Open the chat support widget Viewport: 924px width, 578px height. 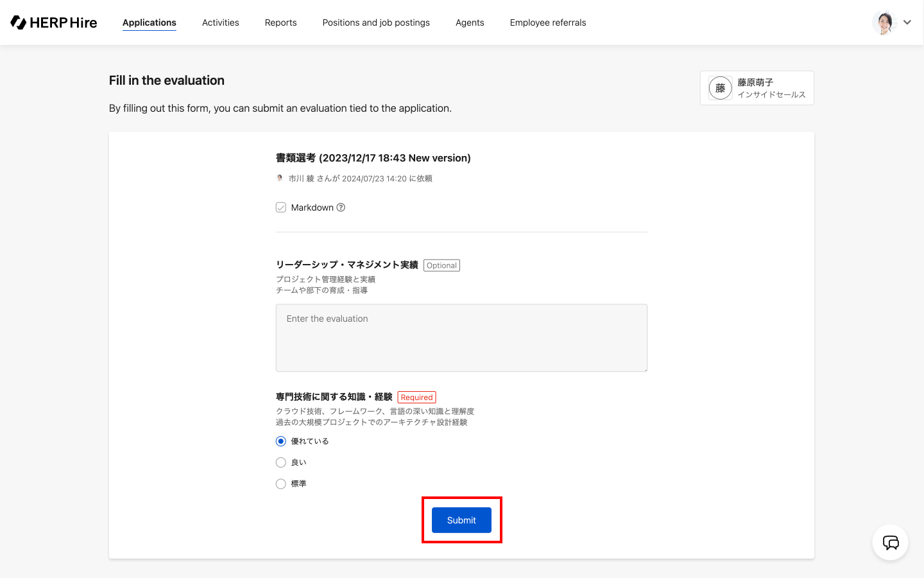tap(890, 543)
